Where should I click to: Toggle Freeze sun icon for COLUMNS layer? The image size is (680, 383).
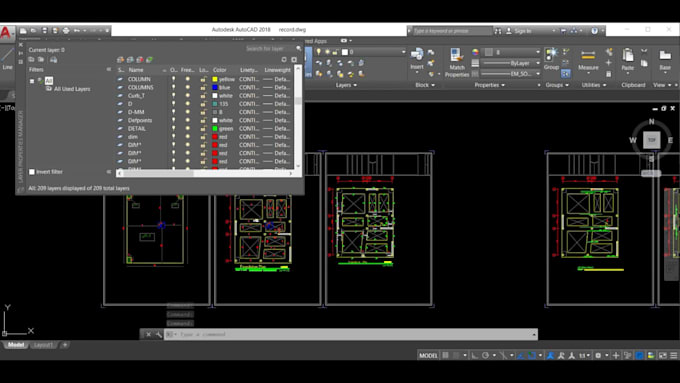point(188,87)
